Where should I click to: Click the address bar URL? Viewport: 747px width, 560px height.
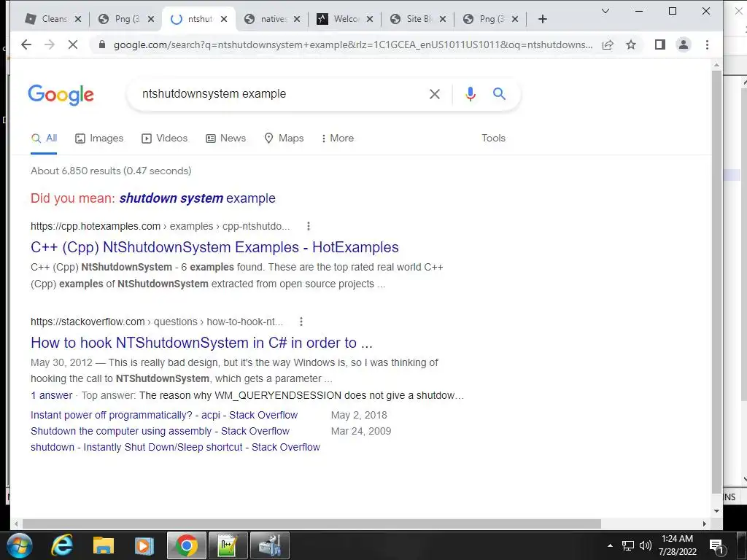(x=352, y=44)
